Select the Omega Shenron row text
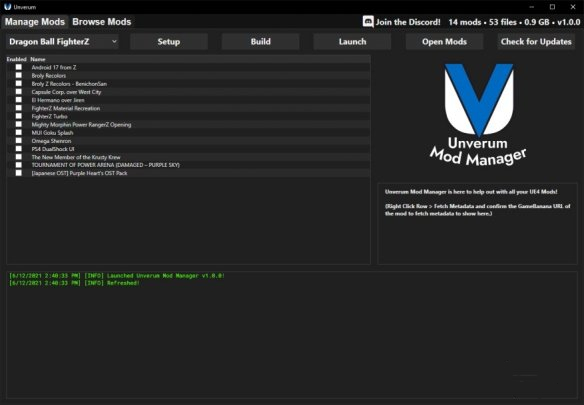Viewport: 584px width, 405px height. pyautogui.click(x=51, y=141)
